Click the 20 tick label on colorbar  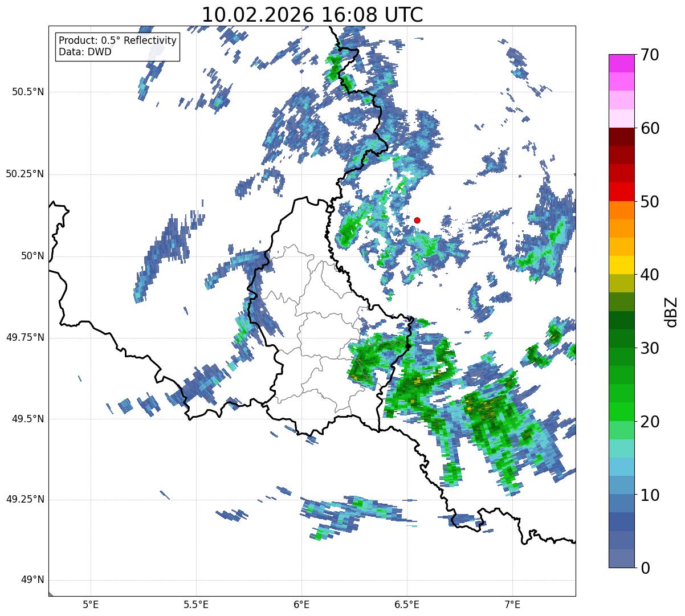point(649,422)
